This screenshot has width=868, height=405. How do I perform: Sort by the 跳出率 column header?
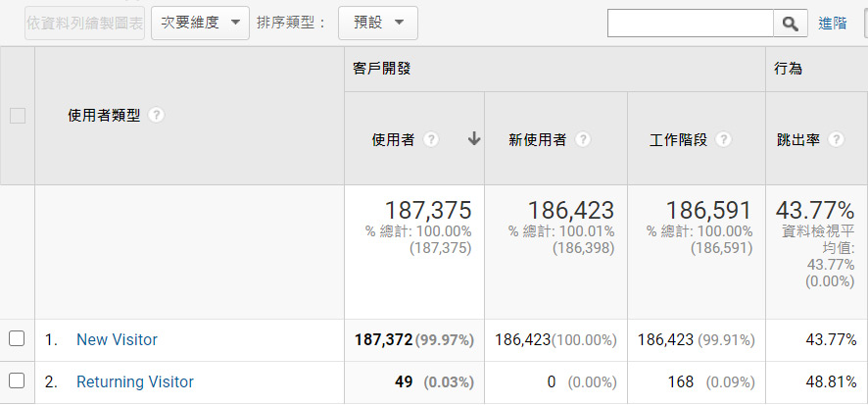pos(797,140)
